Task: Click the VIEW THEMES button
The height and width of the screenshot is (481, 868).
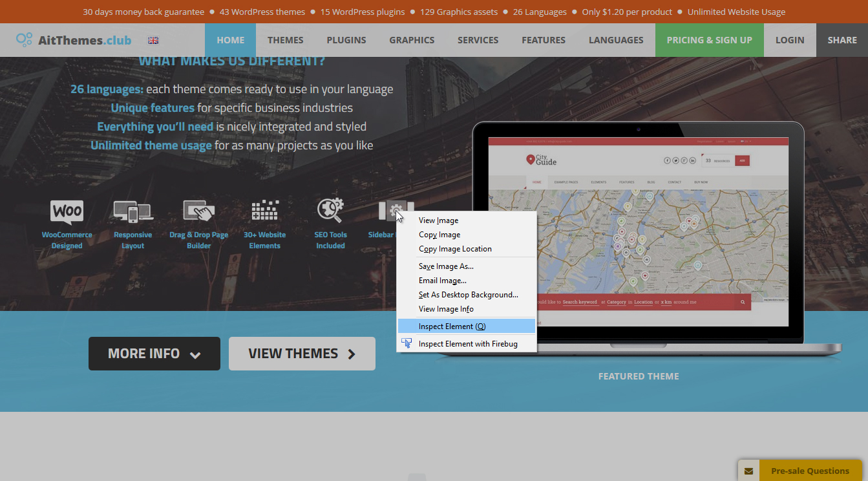Action: pyautogui.click(x=302, y=354)
